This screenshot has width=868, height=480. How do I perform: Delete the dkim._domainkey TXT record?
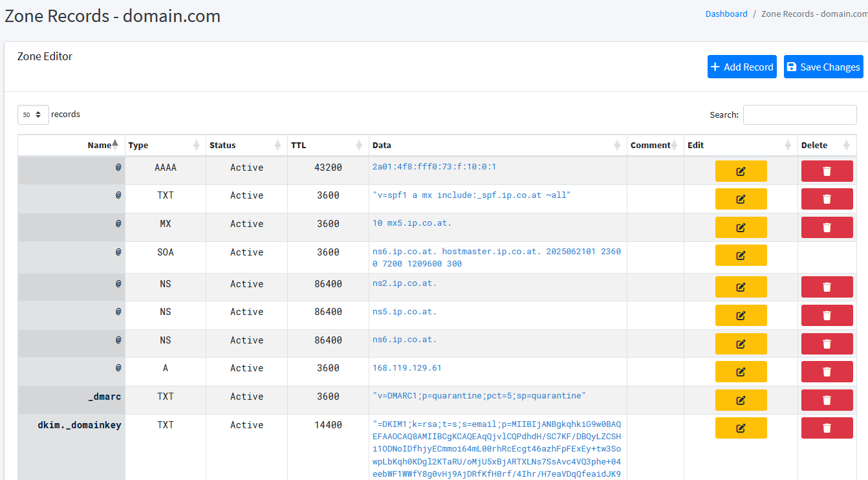827,428
